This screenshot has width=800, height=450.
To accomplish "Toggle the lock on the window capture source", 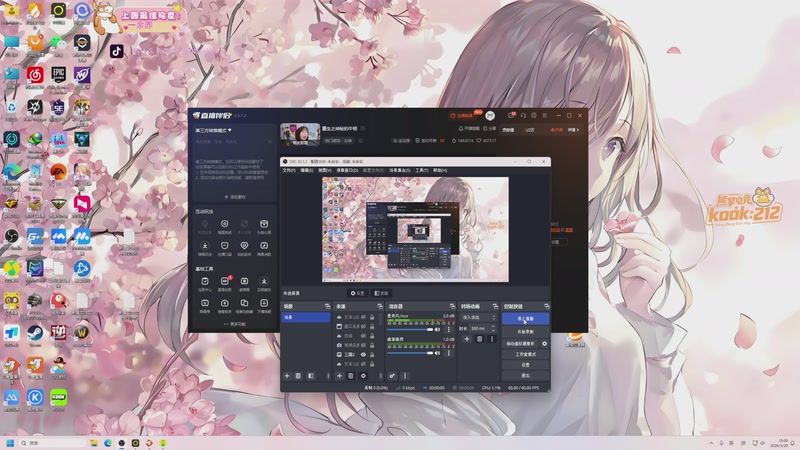I will 372,326.
